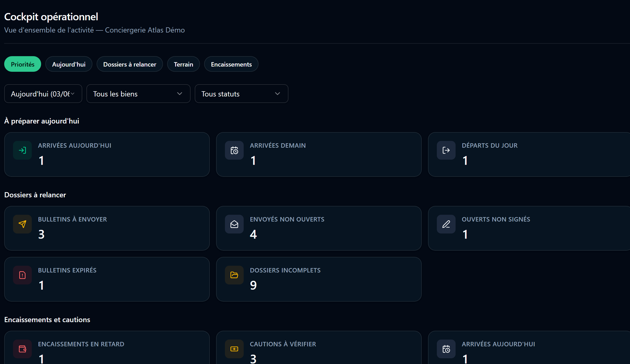
Task: Open the Envoyés non ouverts card
Action: [x=319, y=228]
